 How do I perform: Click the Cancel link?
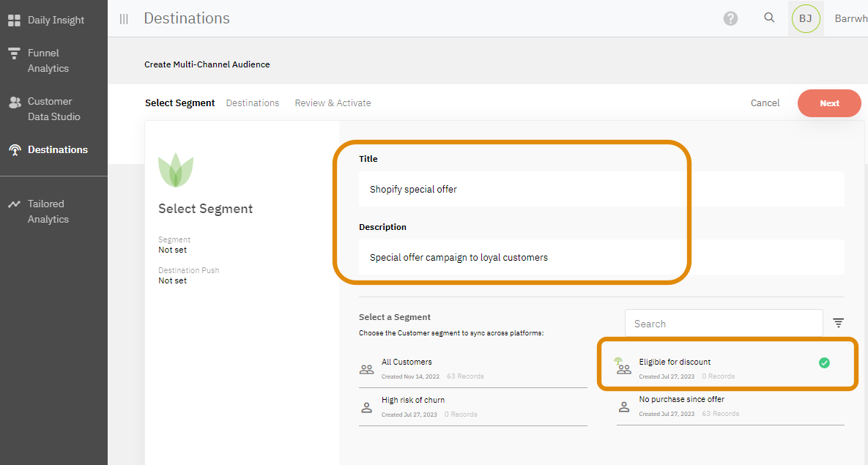765,103
